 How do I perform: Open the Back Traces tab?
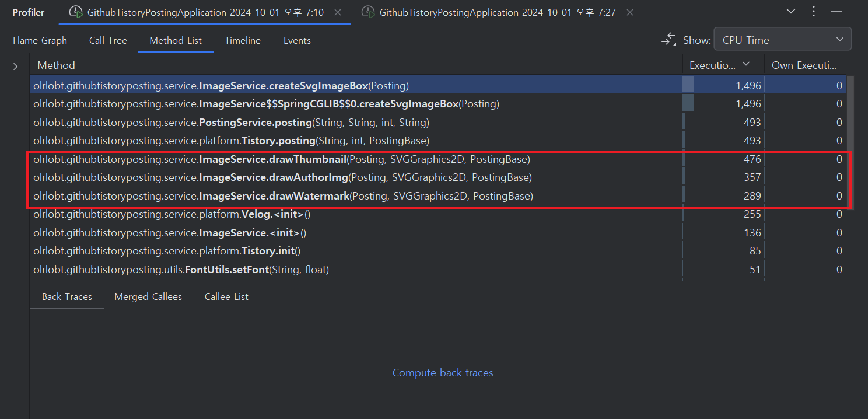pyautogui.click(x=67, y=296)
